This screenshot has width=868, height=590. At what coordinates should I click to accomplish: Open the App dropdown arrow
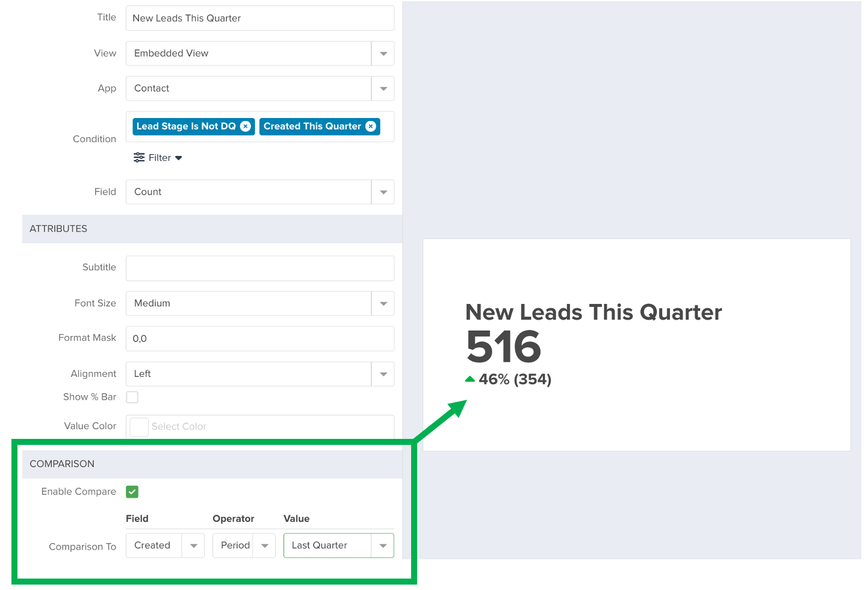tap(383, 88)
